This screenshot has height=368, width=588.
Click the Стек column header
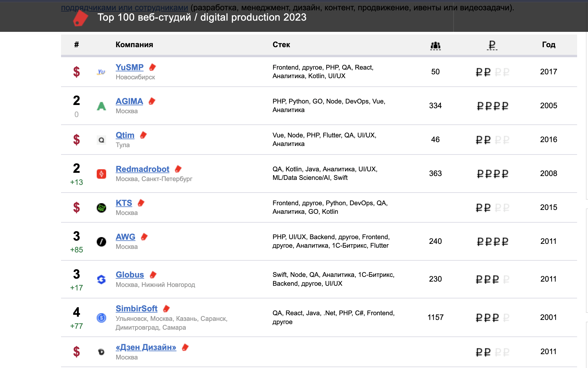click(x=281, y=45)
